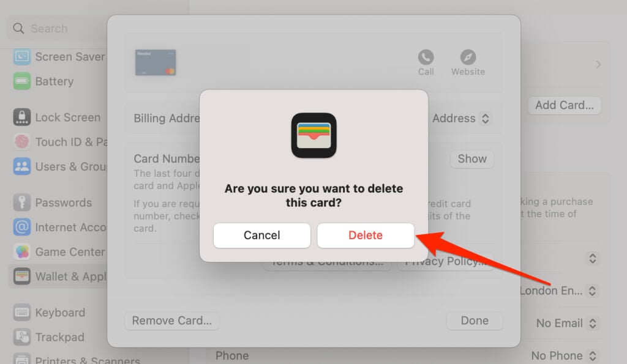Click the Wallet app icon in dialog
This screenshot has width=627, height=364.
(313, 135)
